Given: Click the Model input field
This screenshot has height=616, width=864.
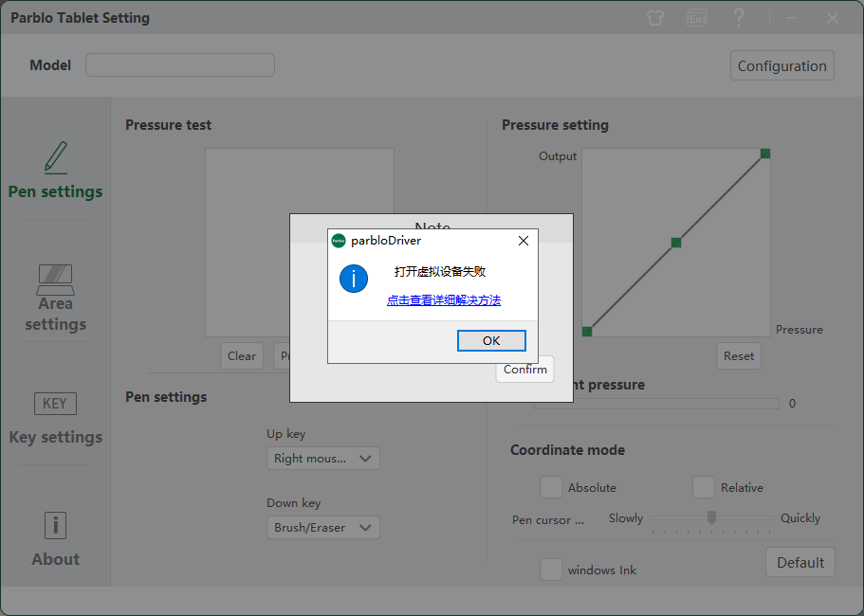Looking at the screenshot, I should [180, 65].
